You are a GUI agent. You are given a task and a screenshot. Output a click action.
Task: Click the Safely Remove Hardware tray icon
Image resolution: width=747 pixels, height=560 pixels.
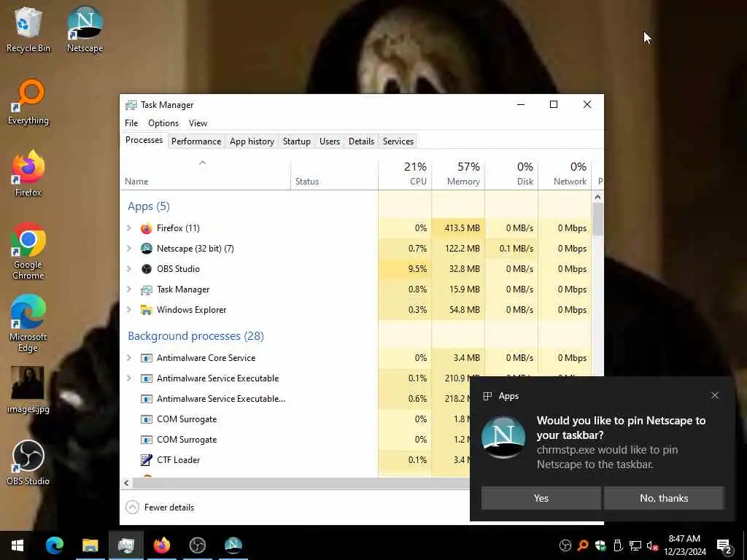617,545
